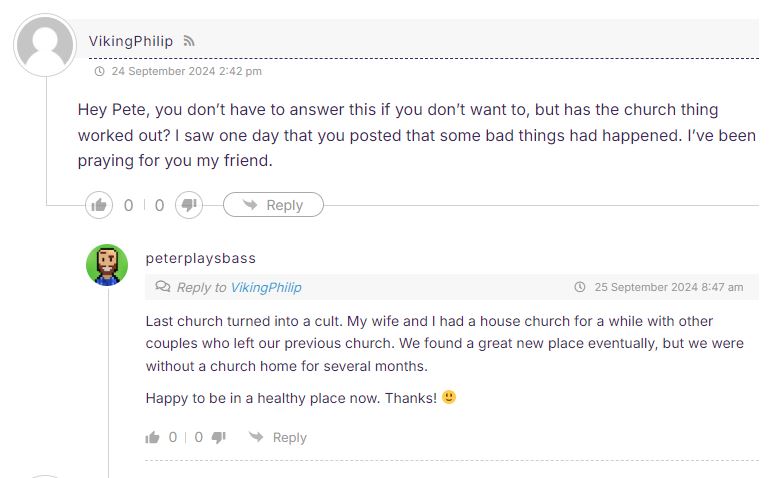Screen dimensions: 781x478
Task: Dislike peterplaysbass's reply with thumbs down
Action: coord(219,437)
